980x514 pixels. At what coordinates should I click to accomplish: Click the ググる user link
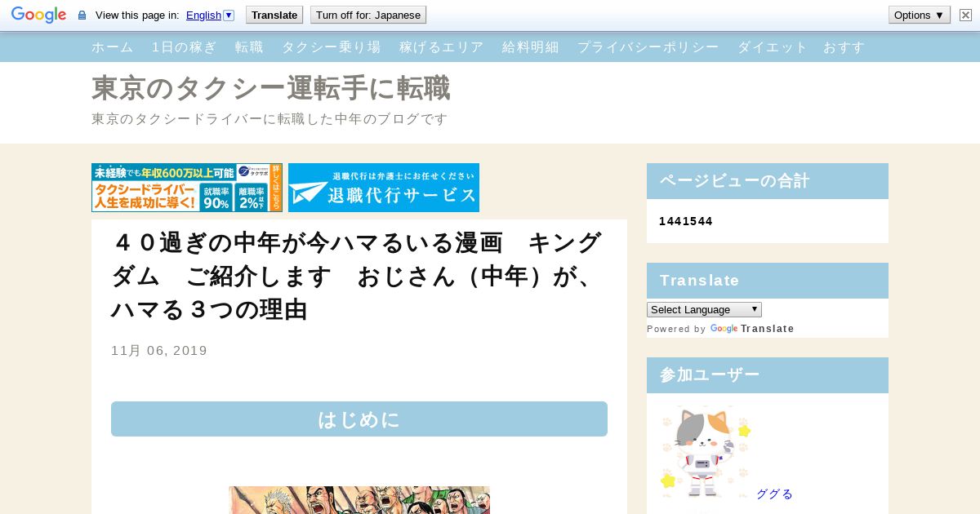[774, 494]
